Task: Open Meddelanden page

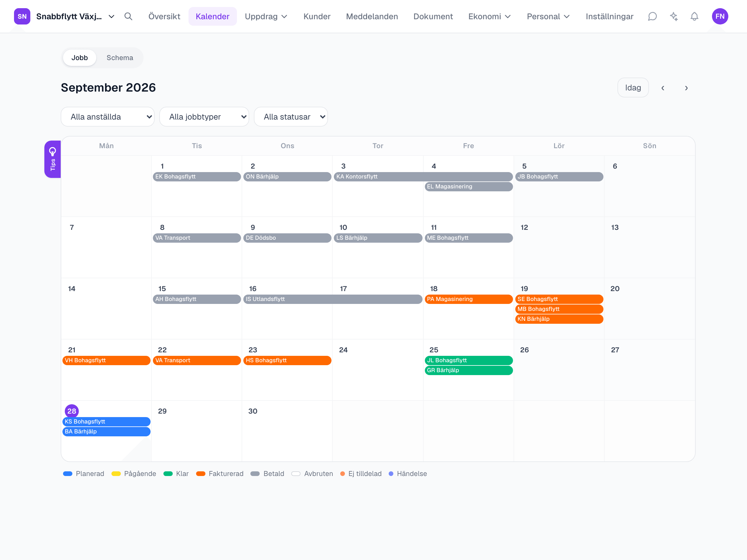Action: 372,16
